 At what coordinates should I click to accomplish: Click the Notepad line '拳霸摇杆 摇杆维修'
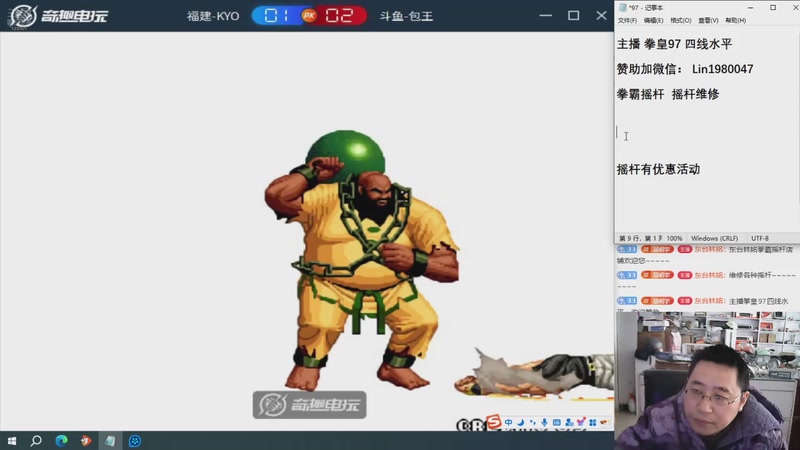click(668, 94)
